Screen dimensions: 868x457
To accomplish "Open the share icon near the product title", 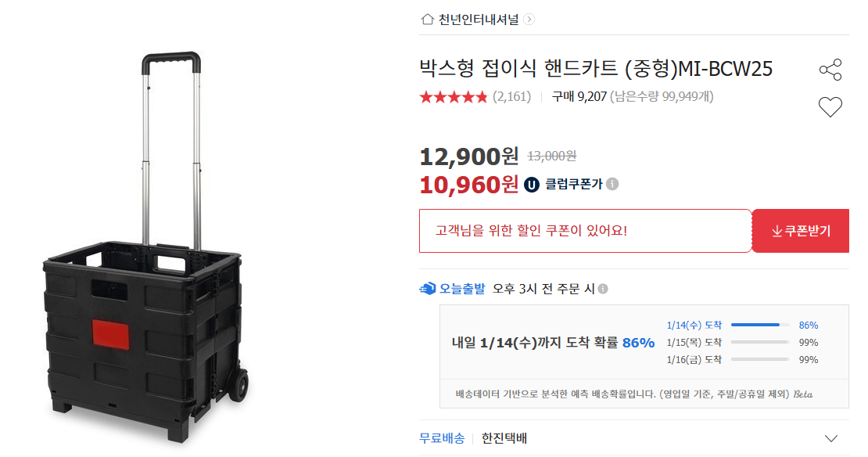I will (x=830, y=69).
